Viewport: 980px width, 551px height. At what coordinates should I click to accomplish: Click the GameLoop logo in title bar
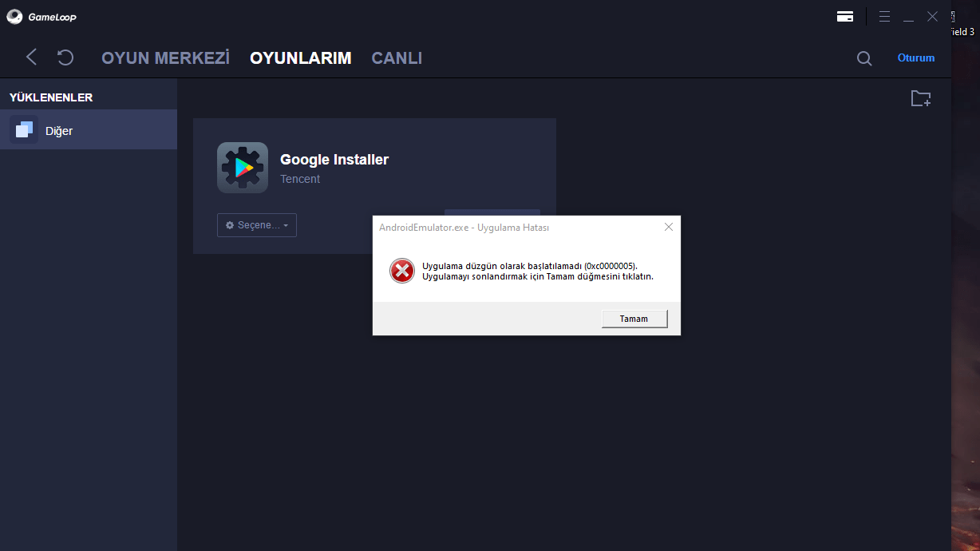click(x=41, y=16)
